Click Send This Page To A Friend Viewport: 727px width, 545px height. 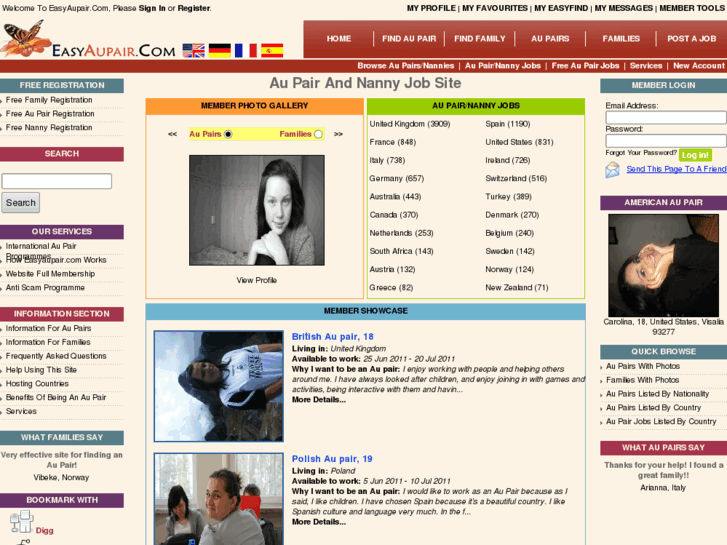676,169
